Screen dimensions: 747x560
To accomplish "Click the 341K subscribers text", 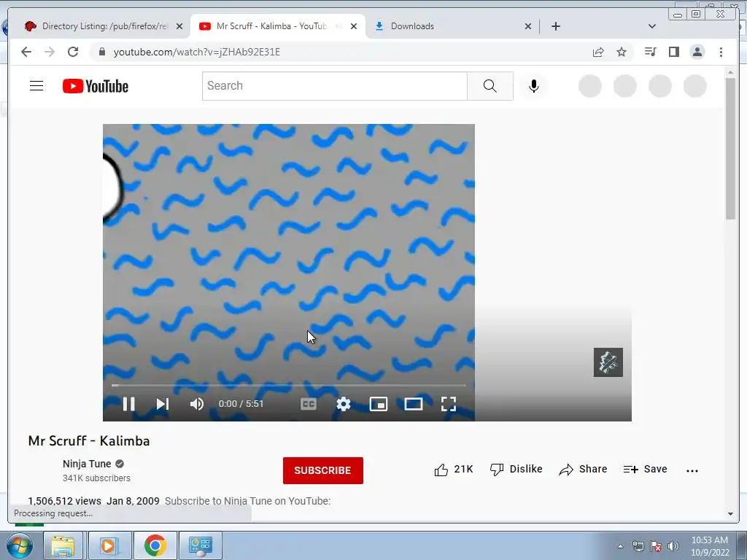I will [96, 478].
